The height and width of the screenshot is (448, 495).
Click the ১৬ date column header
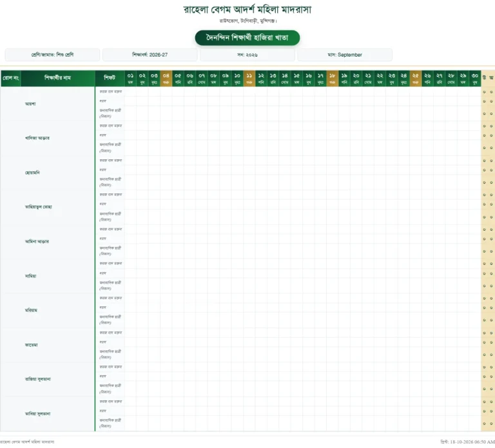click(309, 78)
